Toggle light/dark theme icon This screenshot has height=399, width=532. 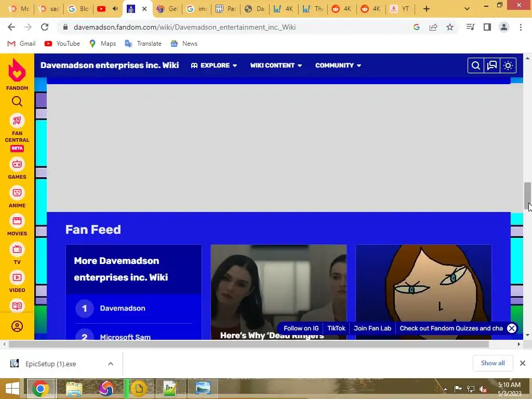[508, 65]
